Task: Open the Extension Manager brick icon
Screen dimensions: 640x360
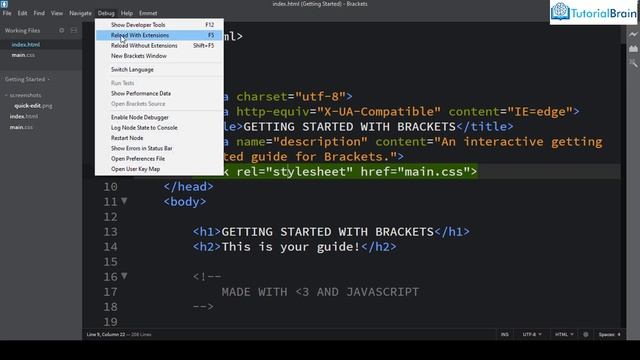Action: [633, 49]
